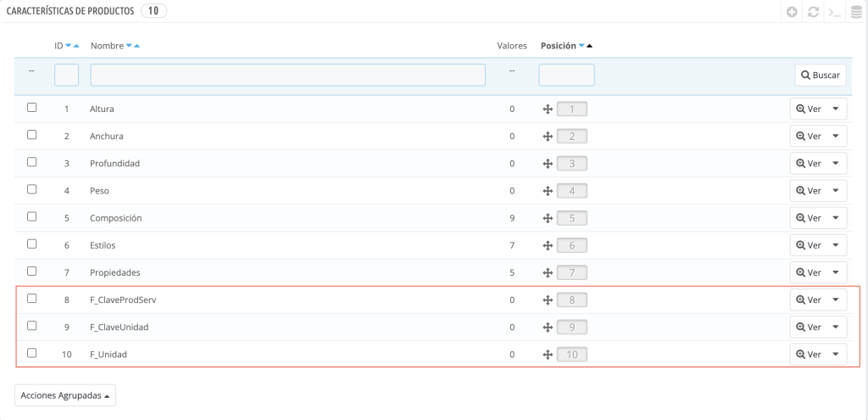Viewport: 868px width, 420px height.
Task: Sort Nombre column descending arrow
Action: point(129,46)
